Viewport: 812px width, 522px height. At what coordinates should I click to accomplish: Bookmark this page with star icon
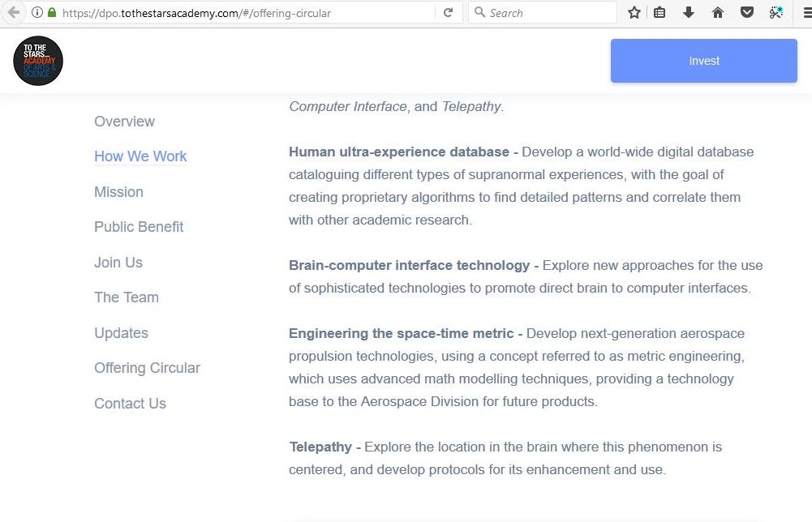634,13
